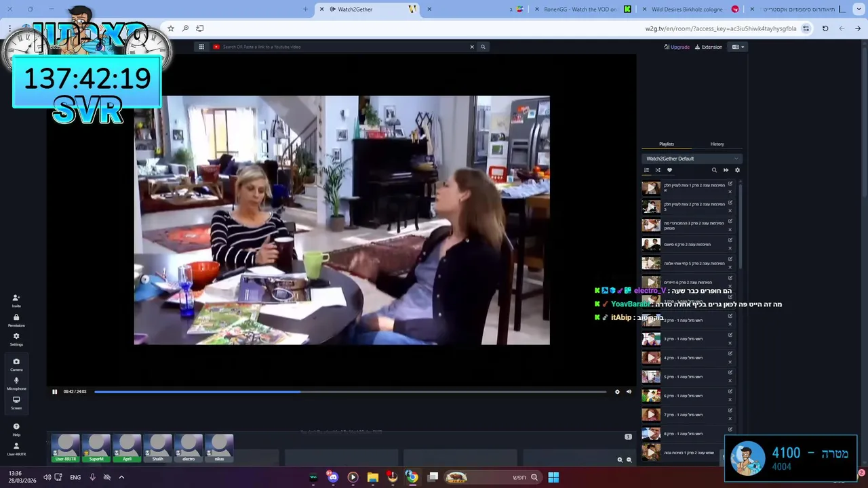Skip to the next playlist item icon

coord(726,170)
